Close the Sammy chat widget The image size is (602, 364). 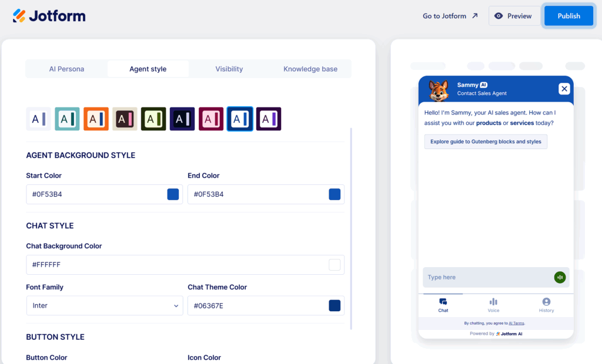coord(564,89)
